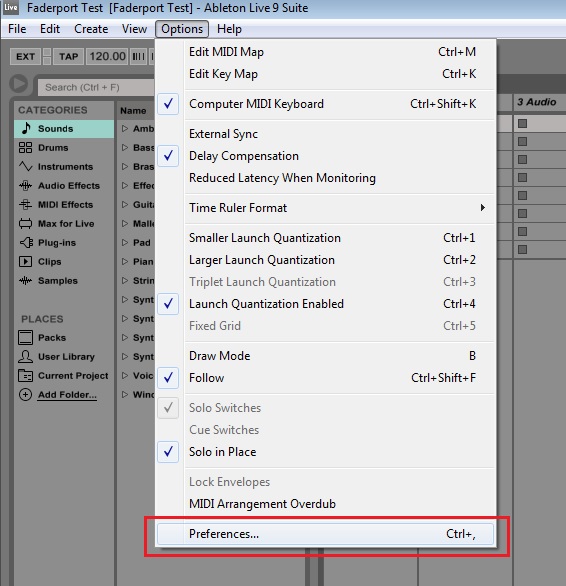Click the browser preview play circle icon
566x586 pixels.
[x=18, y=84]
